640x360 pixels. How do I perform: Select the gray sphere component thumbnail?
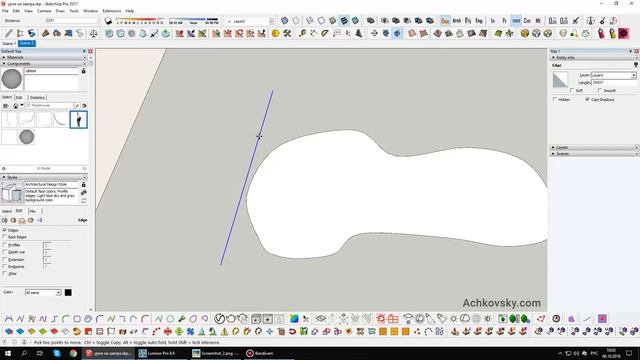[27, 137]
